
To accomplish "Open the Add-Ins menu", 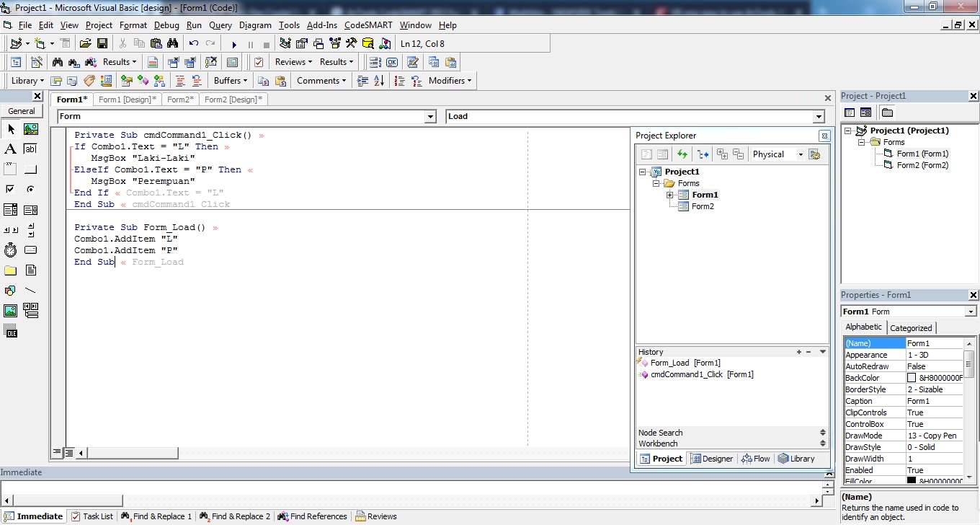I will [x=322, y=25].
